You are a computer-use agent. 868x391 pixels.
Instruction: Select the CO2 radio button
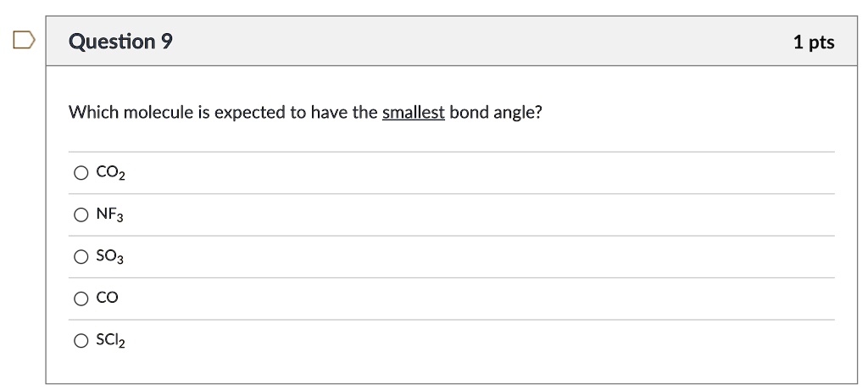[x=81, y=174]
